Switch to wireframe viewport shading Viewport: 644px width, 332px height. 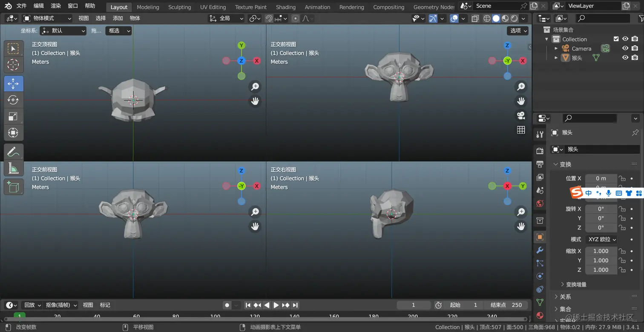(487, 18)
